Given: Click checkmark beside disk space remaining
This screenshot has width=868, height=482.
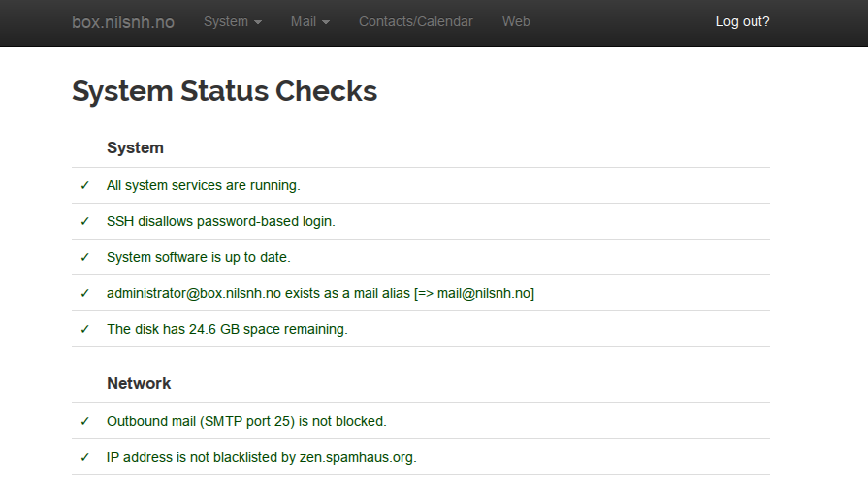Looking at the screenshot, I should (x=84, y=330).
